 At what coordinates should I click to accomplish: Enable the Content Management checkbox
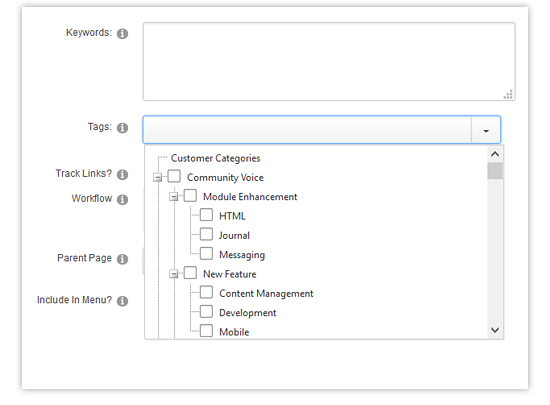(206, 292)
